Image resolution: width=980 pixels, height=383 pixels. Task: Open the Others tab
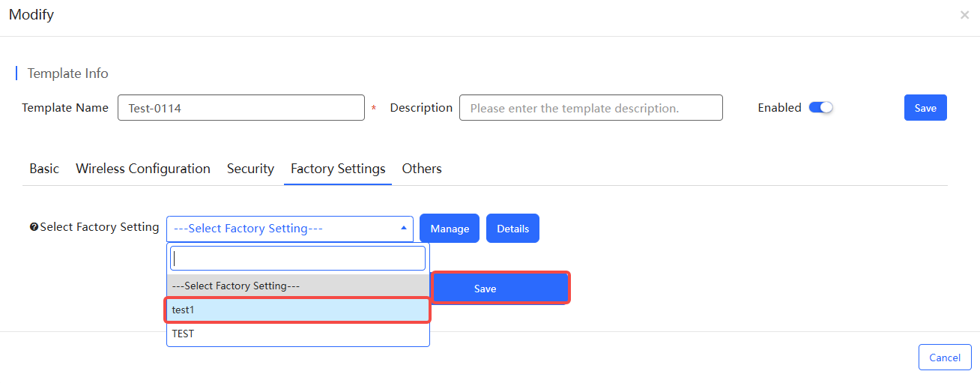coord(422,169)
